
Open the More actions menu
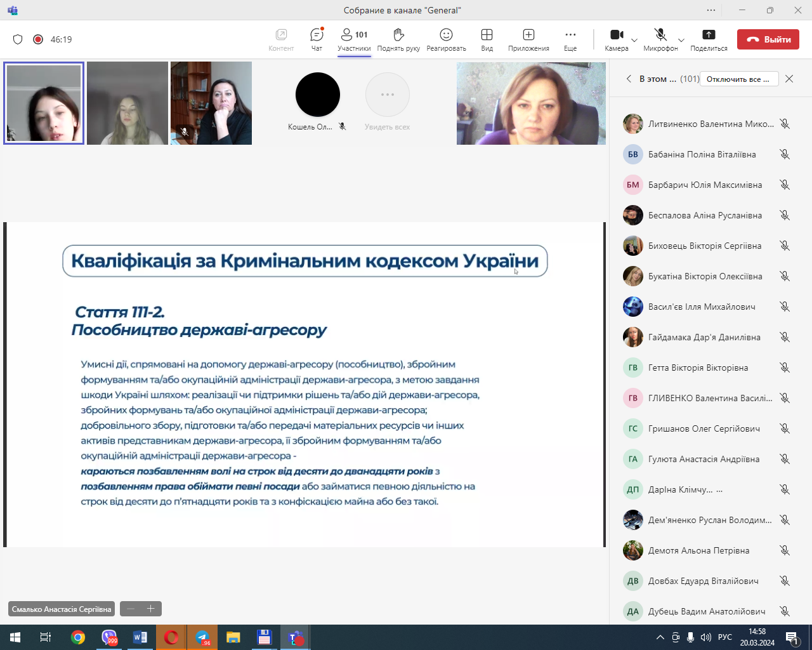570,35
